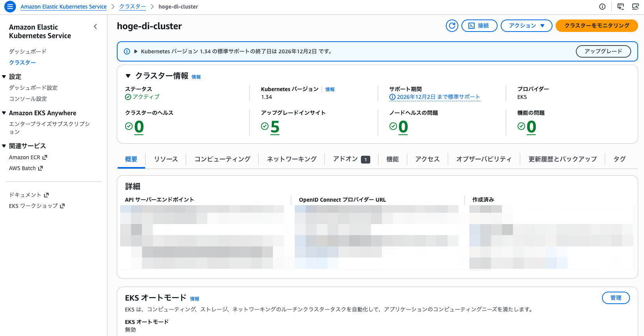Screen dimensions: 644x336
Task: Open Amazon Elastic Kubernetes Service breadcrumb link
Action: [x=63, y=7]
